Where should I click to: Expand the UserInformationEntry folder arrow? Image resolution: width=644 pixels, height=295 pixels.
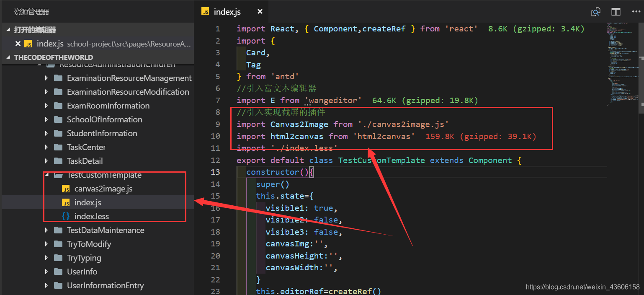(x=46, y=285)
